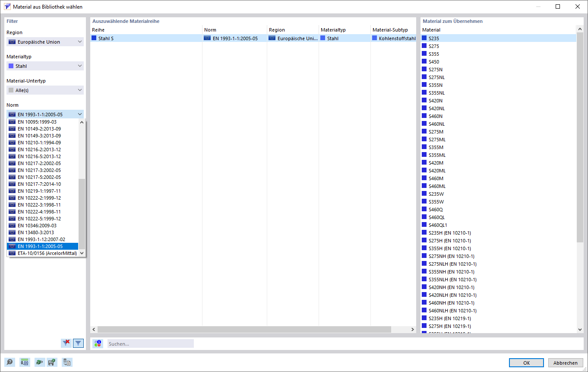Pick EN 10217-7:2014-10 in Norm list
Image resolution: width=588 pixels, height=372 pixels.
click(43, 184)
